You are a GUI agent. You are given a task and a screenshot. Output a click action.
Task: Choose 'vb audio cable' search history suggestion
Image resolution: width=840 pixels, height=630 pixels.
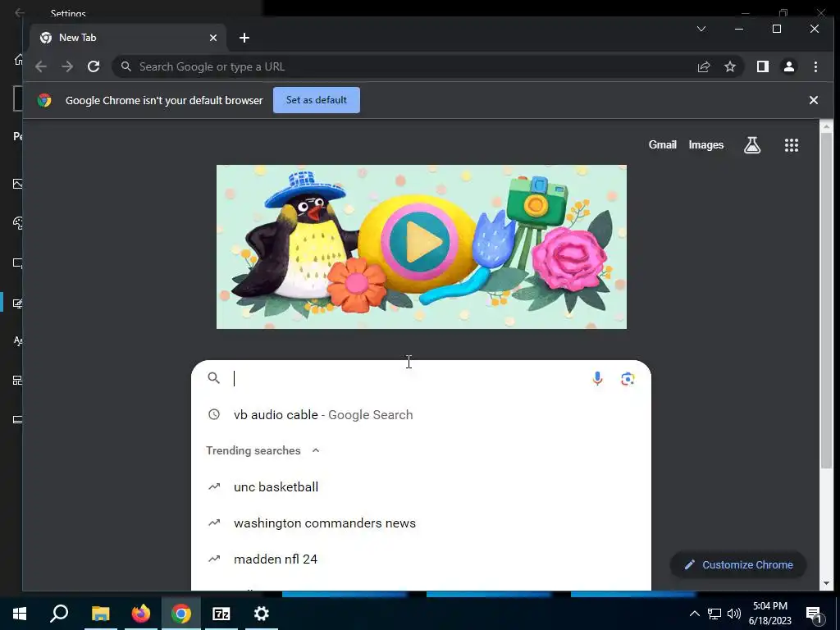coord(421,414)
